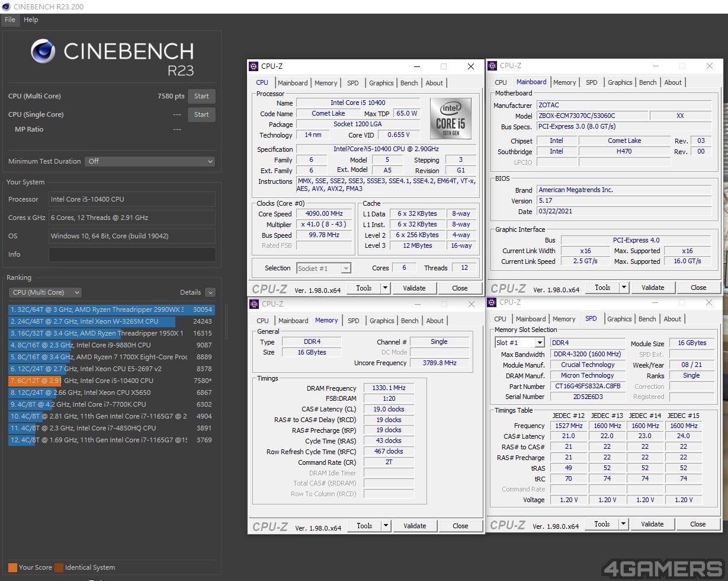Open the About tab in the Mainboard window

673,82
